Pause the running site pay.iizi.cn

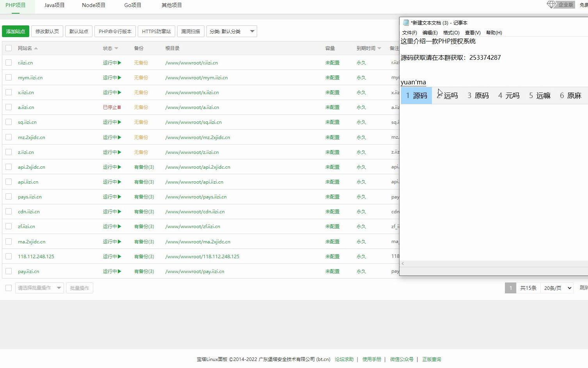tap(119, 271)
